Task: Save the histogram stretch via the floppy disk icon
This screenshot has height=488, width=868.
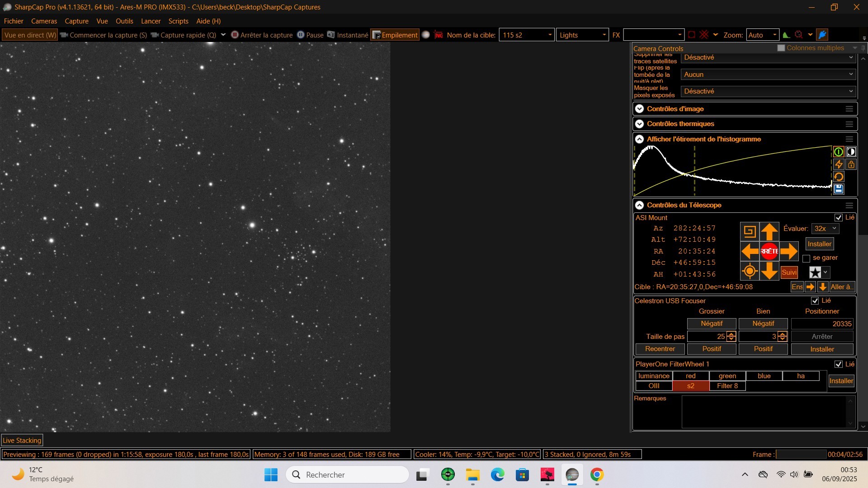Action: (x=839, y=189)
